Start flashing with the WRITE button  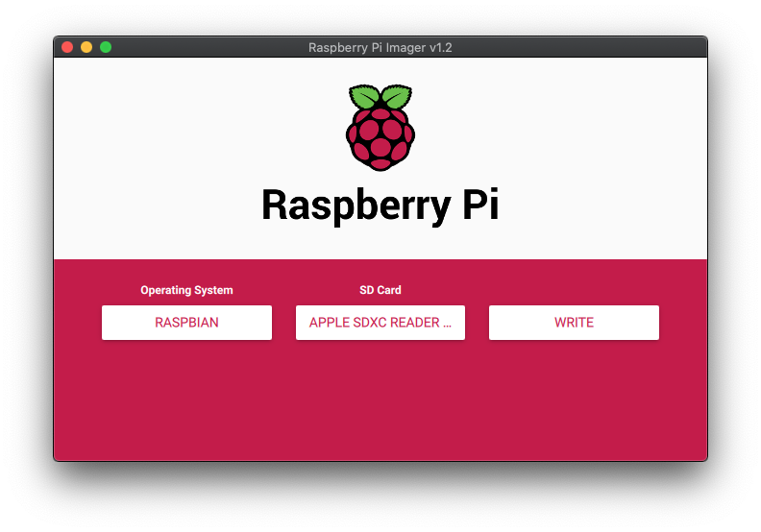(574, 323)
